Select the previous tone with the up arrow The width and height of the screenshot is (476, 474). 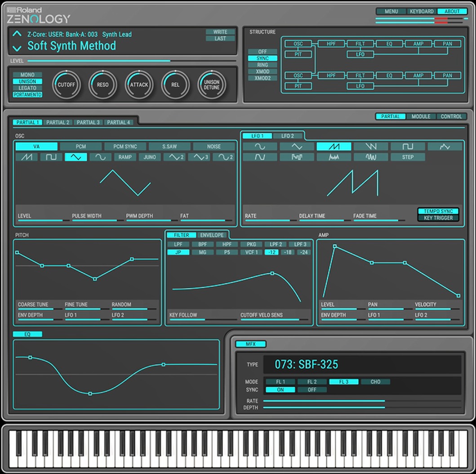pos(17,34)
